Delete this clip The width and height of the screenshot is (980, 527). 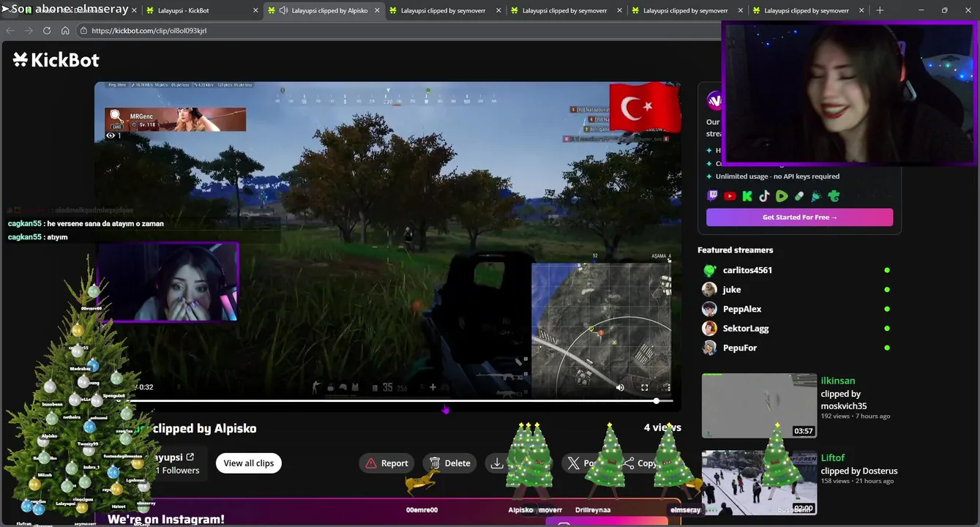449,463
